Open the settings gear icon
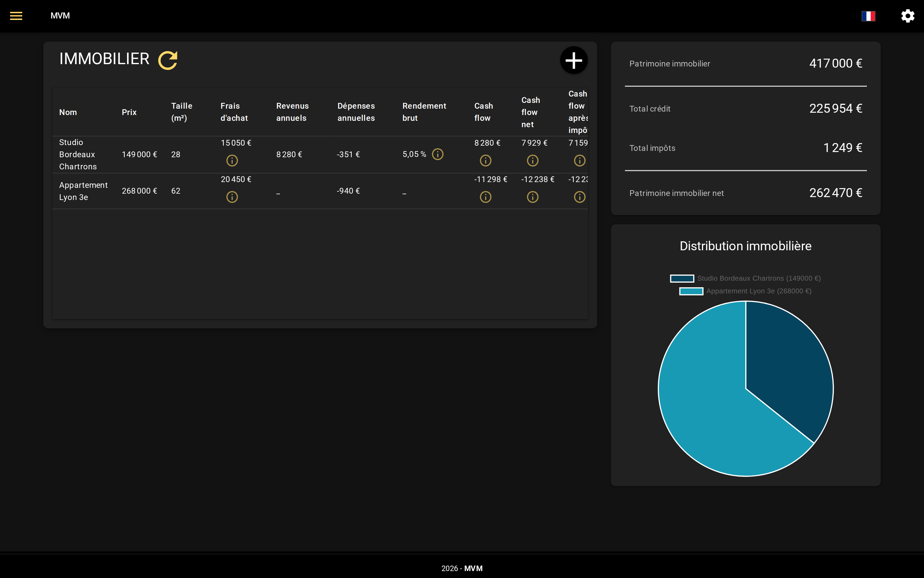Screen dimensions: 924x578 coord(908,16)
